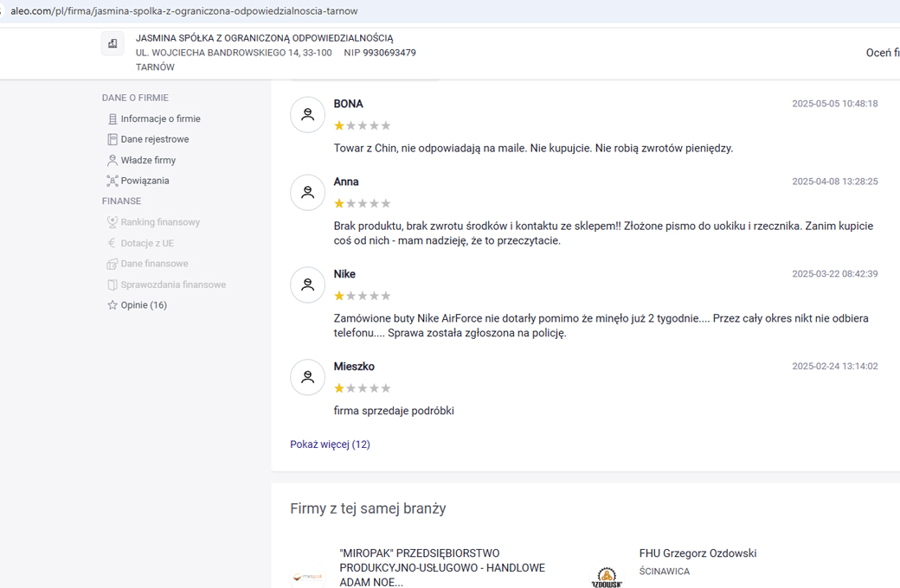Click the Dotacje z UE euro icon
The width and height of the screenshot is (900, 588).
tap(112, 243)
